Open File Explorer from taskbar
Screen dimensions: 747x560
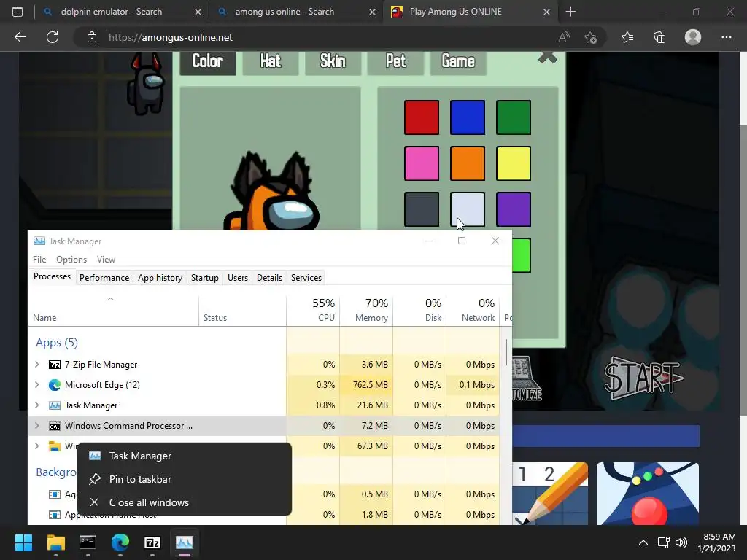[x=55, y=542]
